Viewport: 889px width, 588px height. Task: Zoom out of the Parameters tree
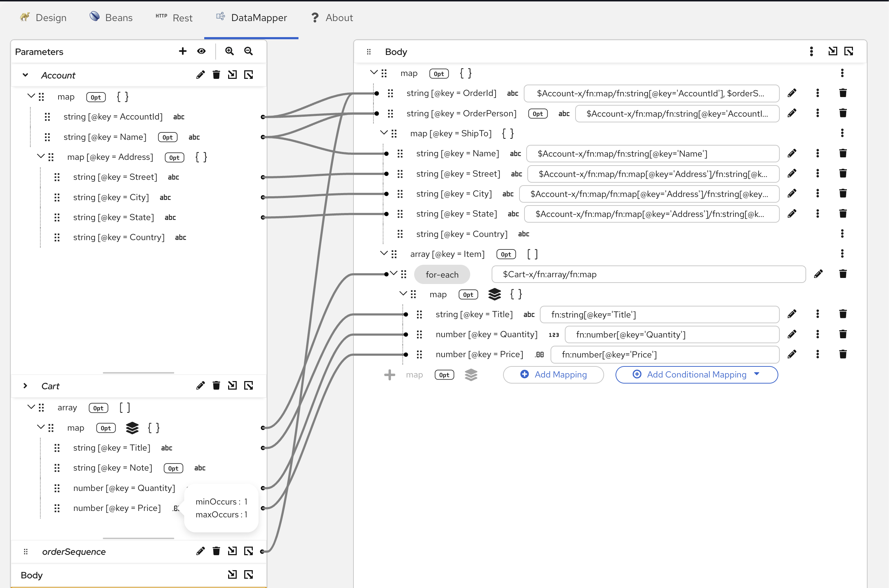click(x=248, y=51)
